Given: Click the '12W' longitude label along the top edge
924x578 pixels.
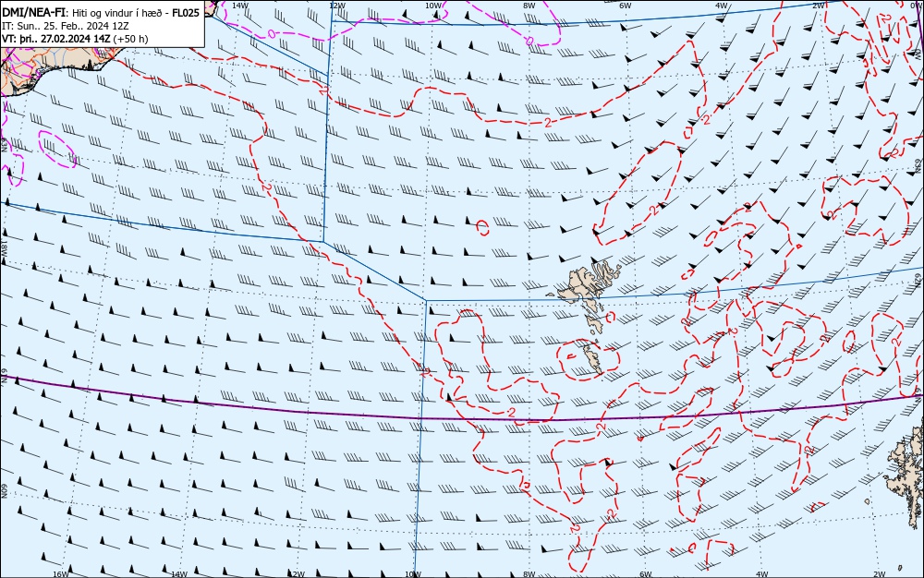Looking at the screenshot, I should [x=337, y=6].
